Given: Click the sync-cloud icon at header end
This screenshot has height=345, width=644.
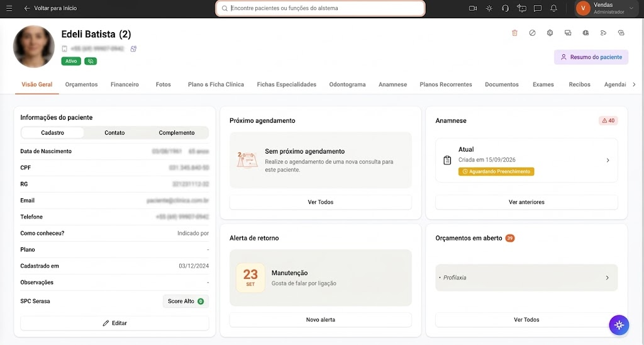Looking at the screenshot, I should click(x=621, y=33).
